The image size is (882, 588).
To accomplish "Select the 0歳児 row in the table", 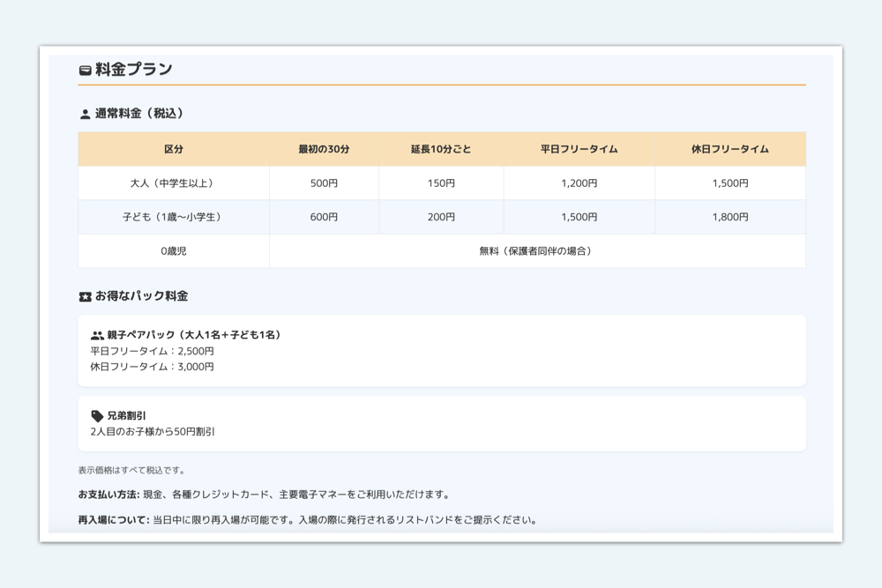I will click(x=174, y=250).
